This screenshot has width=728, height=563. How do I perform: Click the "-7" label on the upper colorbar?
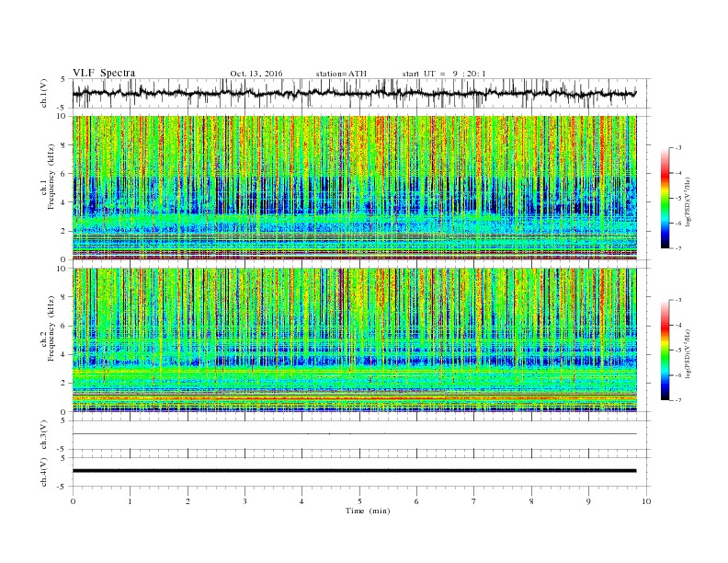[678, 248]
